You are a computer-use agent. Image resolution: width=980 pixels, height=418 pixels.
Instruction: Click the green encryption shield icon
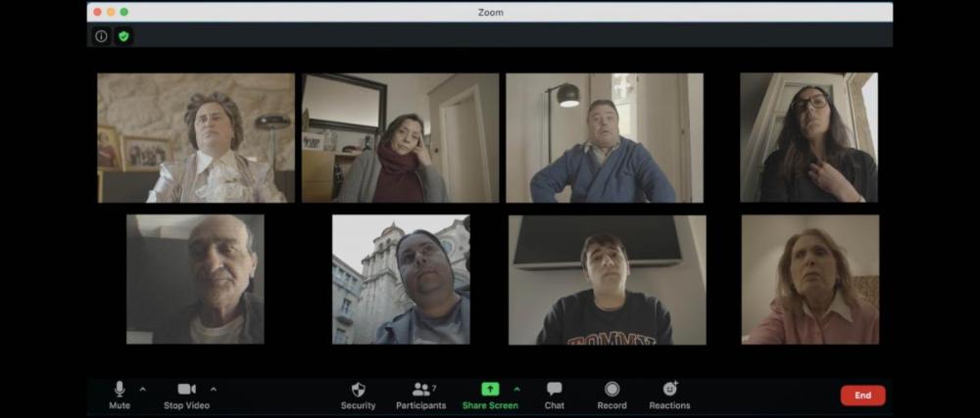click(123, 36)
